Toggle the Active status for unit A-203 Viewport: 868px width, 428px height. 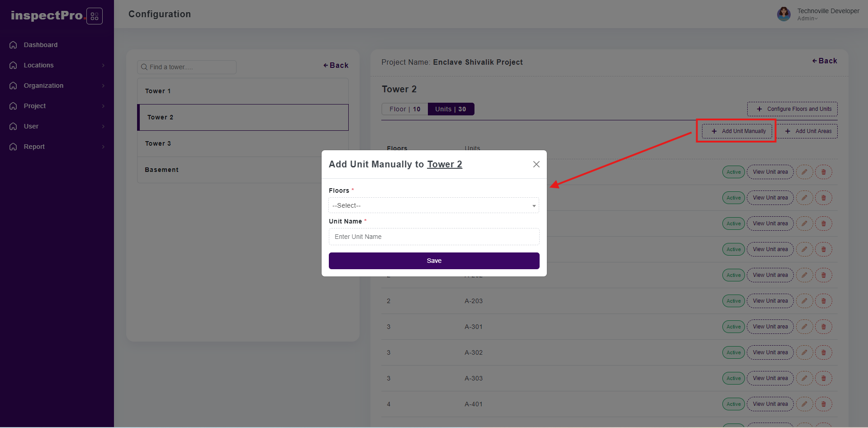(733, 301)
